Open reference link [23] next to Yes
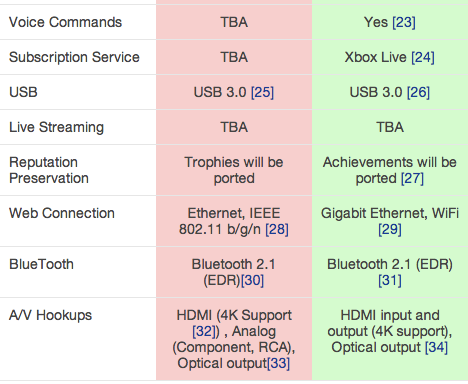 pyautogui.click(x=404, y=23)
